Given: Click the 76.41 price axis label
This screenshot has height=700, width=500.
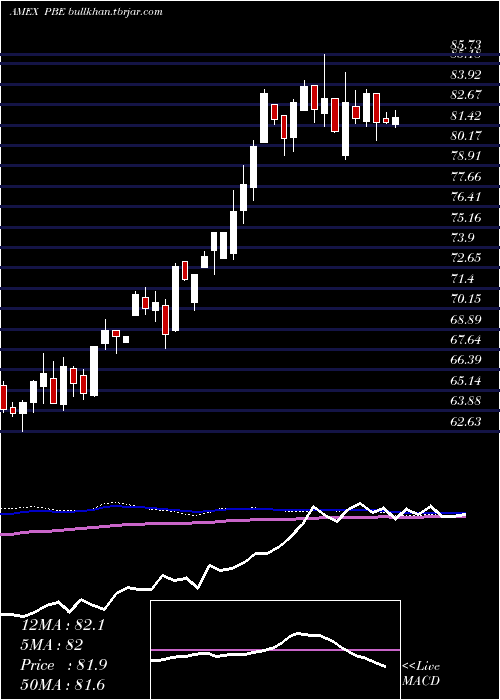Looking at the screenshot, I should pyautogui.click(x=466, y=196).
